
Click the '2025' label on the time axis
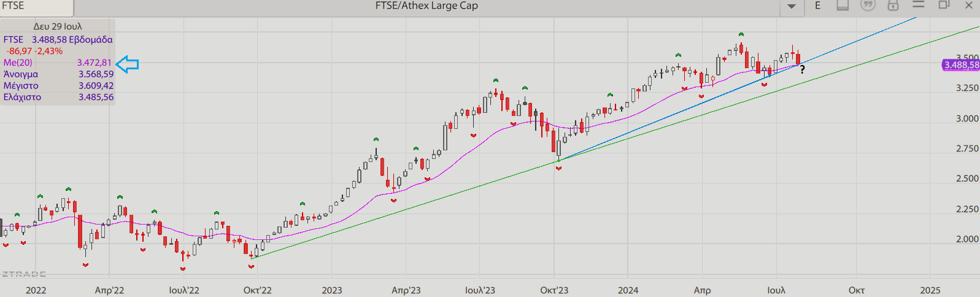click(930, 290)
